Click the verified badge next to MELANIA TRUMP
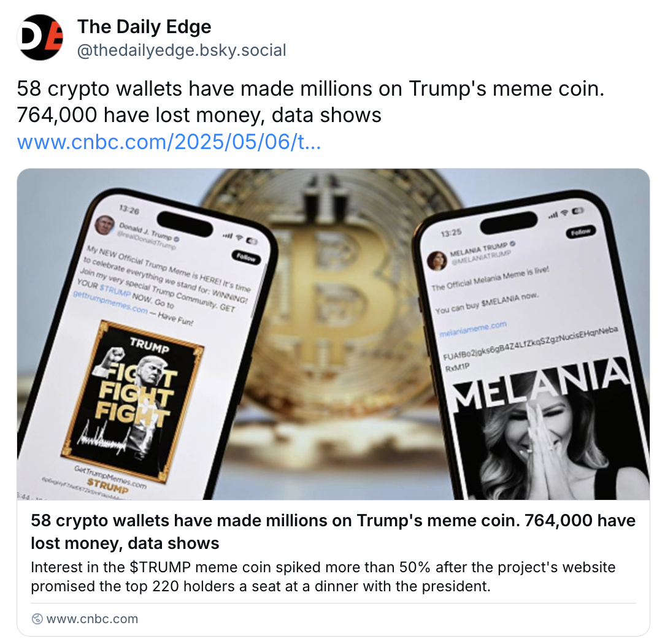 tap(512, 243)
